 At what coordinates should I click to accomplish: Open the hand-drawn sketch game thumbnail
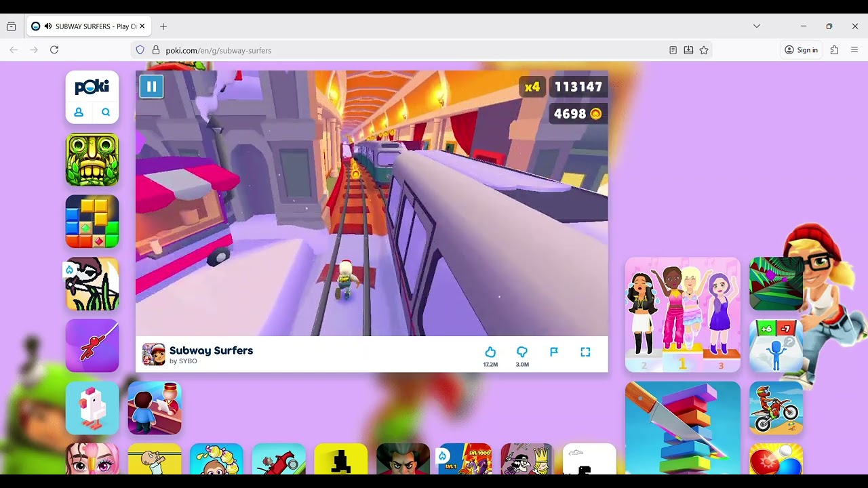pyautogui.click(x=92, y=284)
